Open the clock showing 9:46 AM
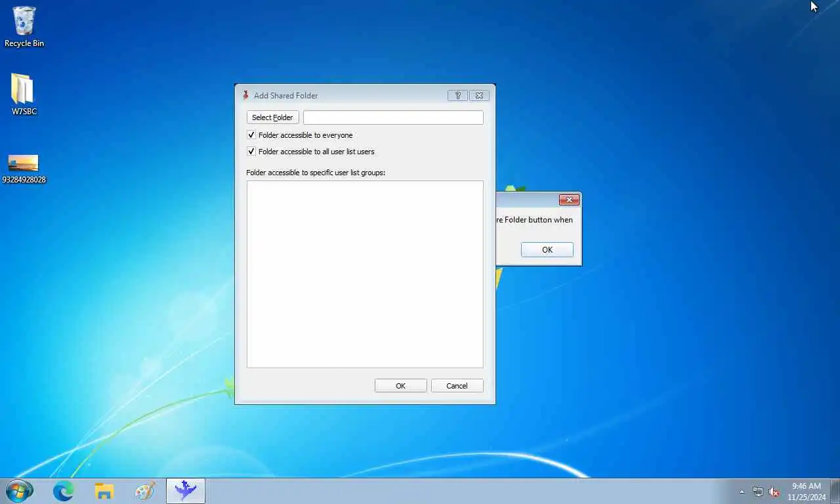This screenshot has width=840, height=504. click(807, 492)
